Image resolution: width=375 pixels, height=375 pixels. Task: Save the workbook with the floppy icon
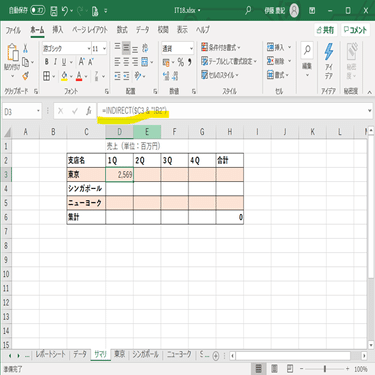(54, 11)
